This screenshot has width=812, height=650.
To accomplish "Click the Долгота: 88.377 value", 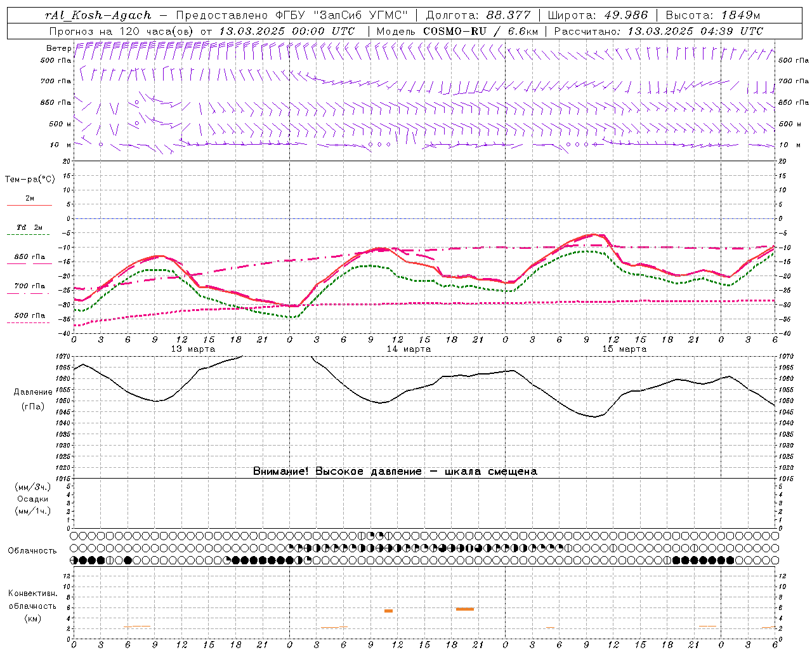I will click(478, 15).
